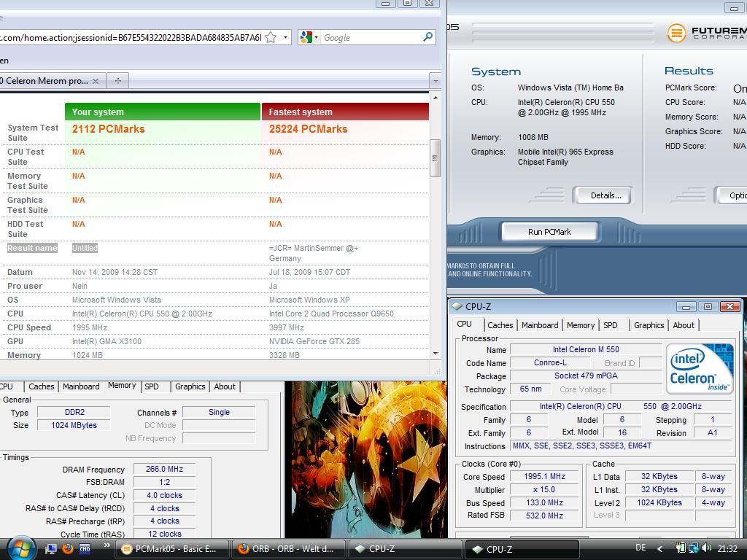Click the search magnifier icon
The image size is (747, 560).
427,36
